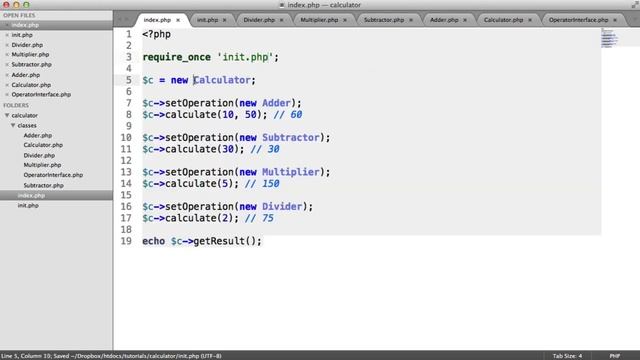Viewport: 640px width, 360px height.
Task: Close Adder.php in Open Files list
Action: pos(7,75)
